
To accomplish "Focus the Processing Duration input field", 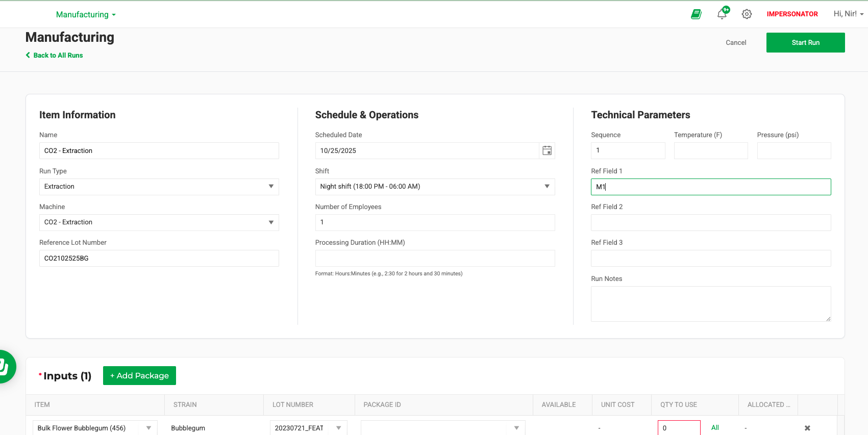I will click(435, 258).
